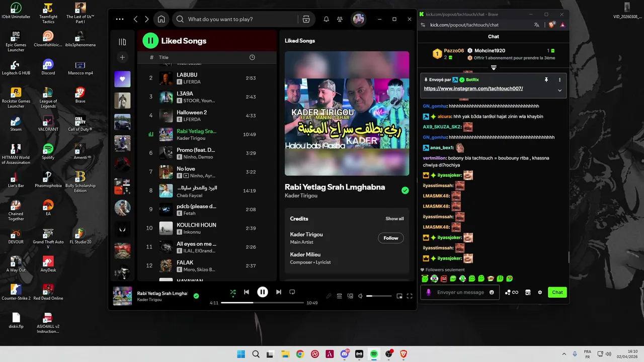Image resolution: width=644 pixels, height=362 pixels.
Task: Open the Spotify three-dots menu
Action: pyautogui.click(x=120, y=19)
